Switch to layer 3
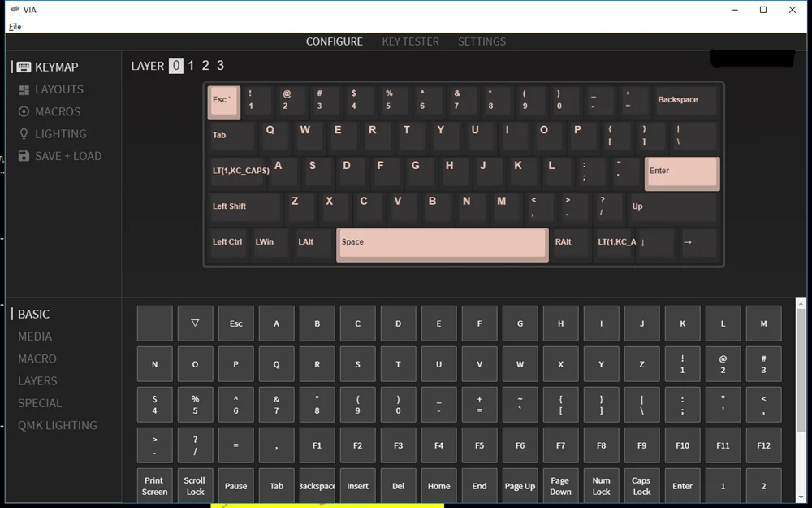 (220, 66)
